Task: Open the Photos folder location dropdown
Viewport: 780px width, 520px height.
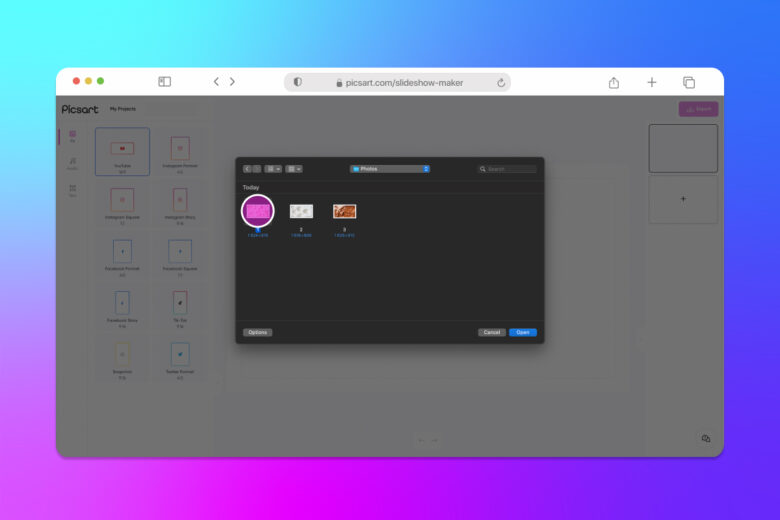Action: [390, 169]
